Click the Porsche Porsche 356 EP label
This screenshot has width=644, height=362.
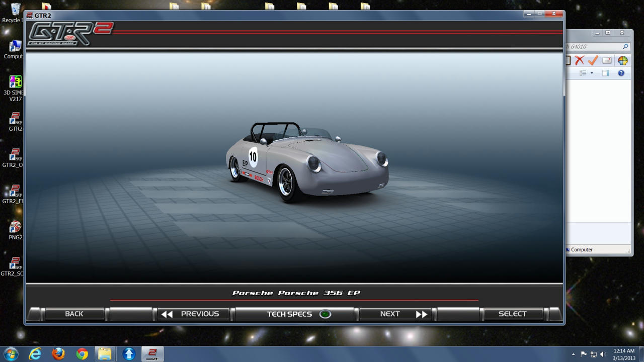click(296, 293)
